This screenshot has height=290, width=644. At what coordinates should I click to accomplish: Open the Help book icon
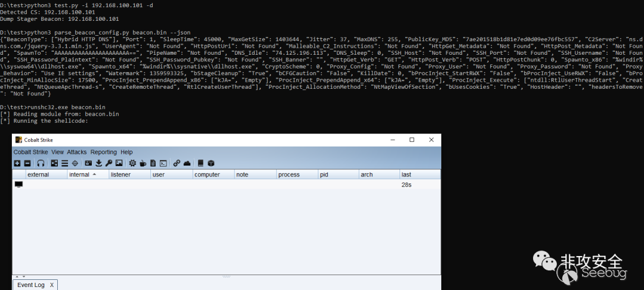pyautogui.click(x=200, y=163)
